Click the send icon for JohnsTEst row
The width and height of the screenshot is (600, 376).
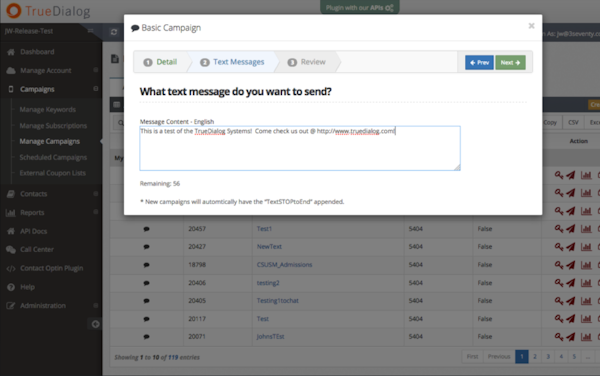(x=570, y=337)
